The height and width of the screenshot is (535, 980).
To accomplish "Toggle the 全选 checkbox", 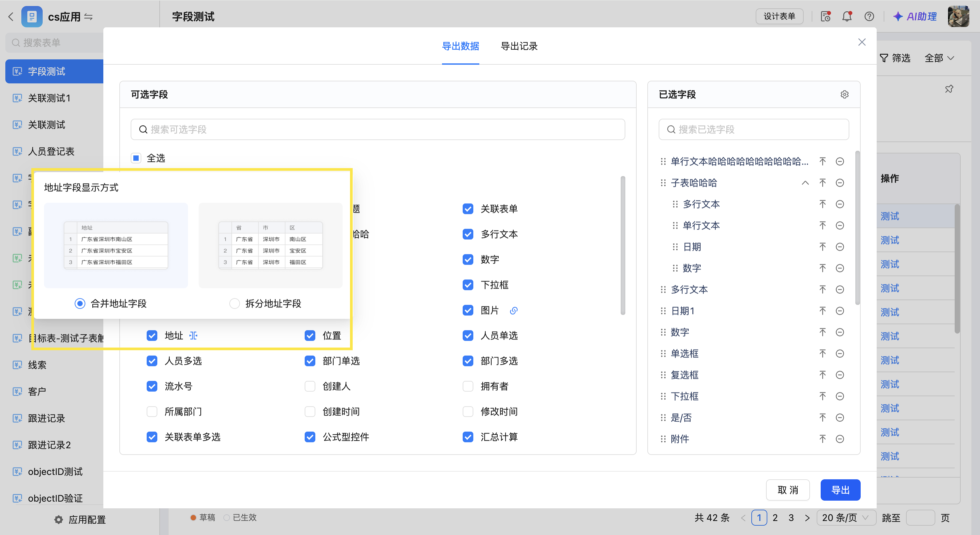I will (x=136, y=158).
